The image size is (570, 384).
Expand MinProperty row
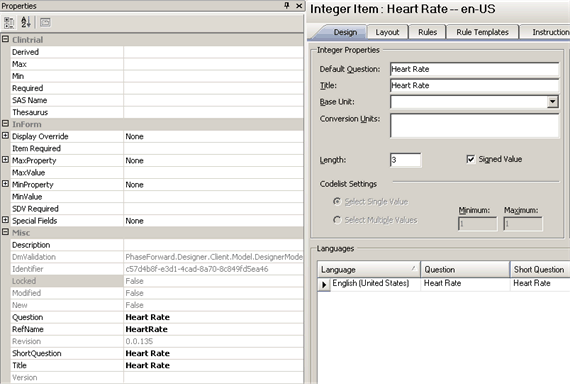(x=5, y=184)
